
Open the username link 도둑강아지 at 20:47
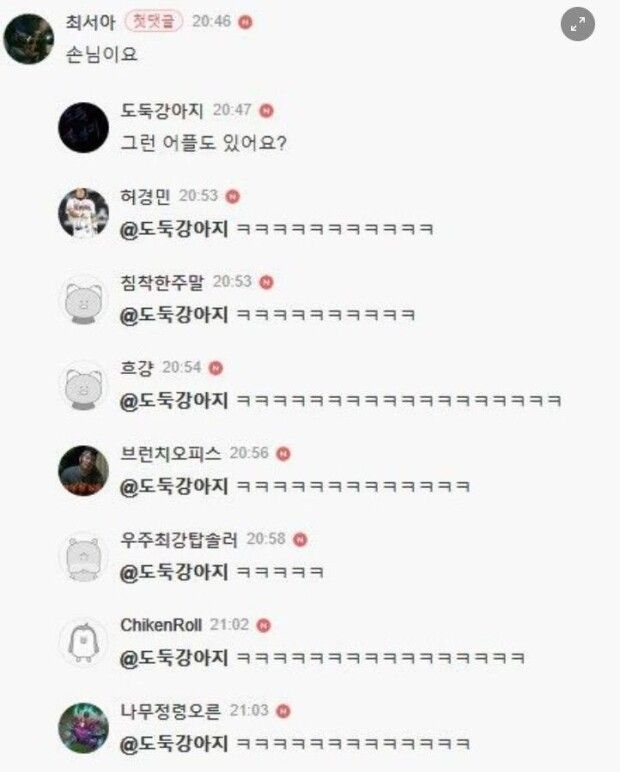pos(162,111)
